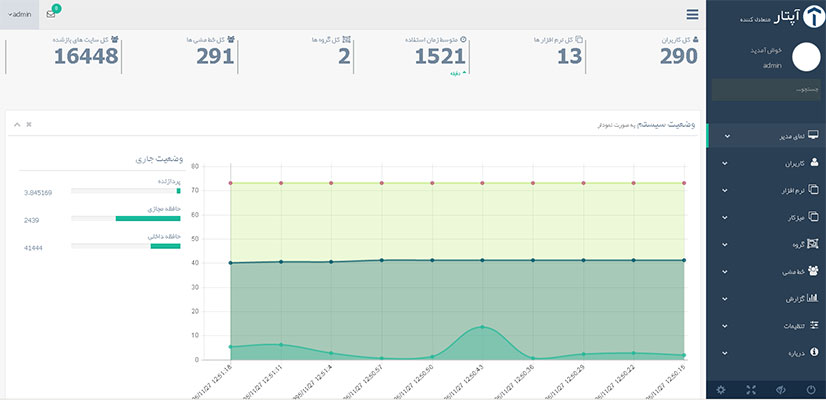826x400 pixels.
Task: Click the icon for میزکار menu
Action: [x=814, y=217]
